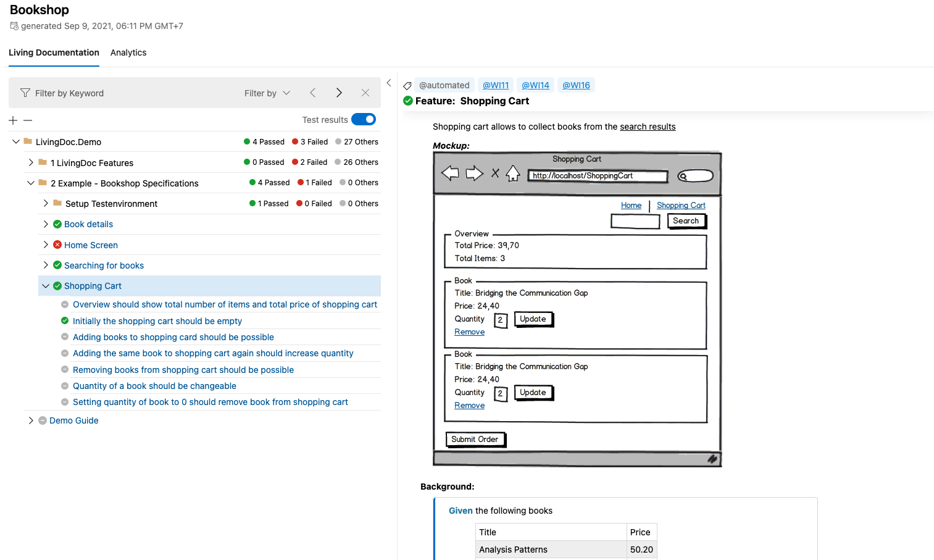This screenshot has height=560, width=934.
Task: Open the @WI14 tag link
Action: [535, 85]
